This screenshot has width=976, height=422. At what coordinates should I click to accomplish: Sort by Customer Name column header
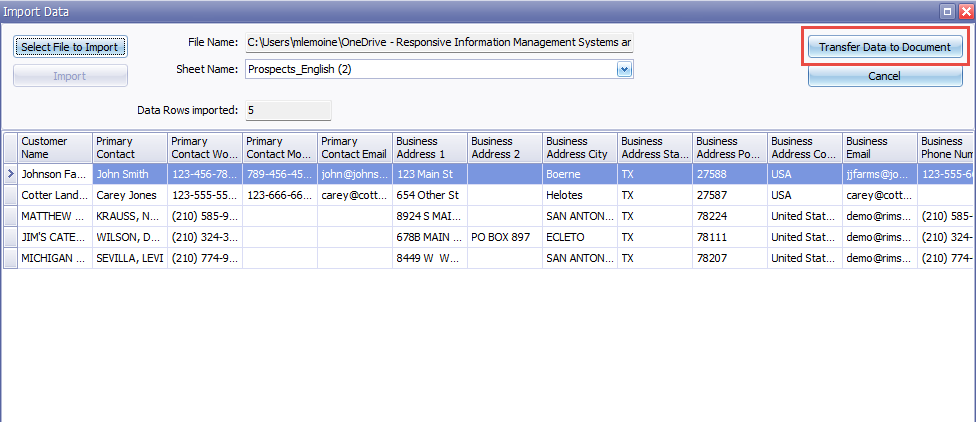pos(55,148)
